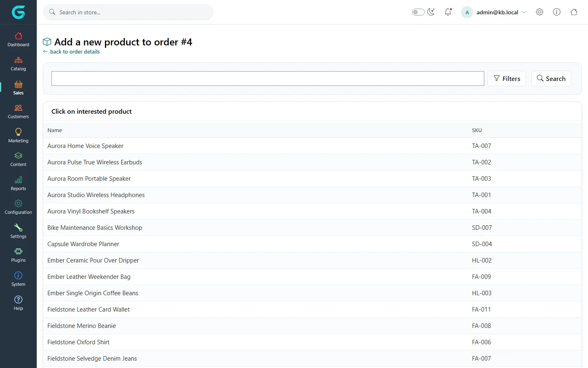Select Fieldstone Leather Card Wallet

pos(312,310)
